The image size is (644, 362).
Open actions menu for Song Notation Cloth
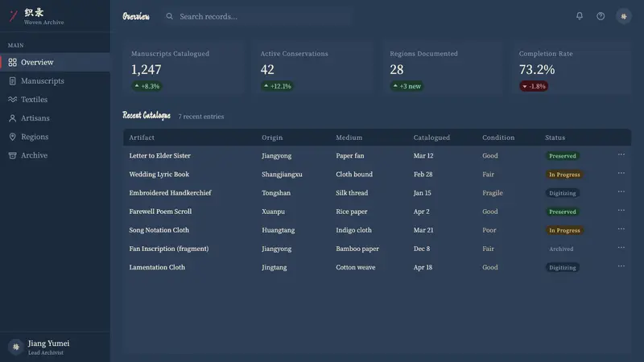click(621, 229)
